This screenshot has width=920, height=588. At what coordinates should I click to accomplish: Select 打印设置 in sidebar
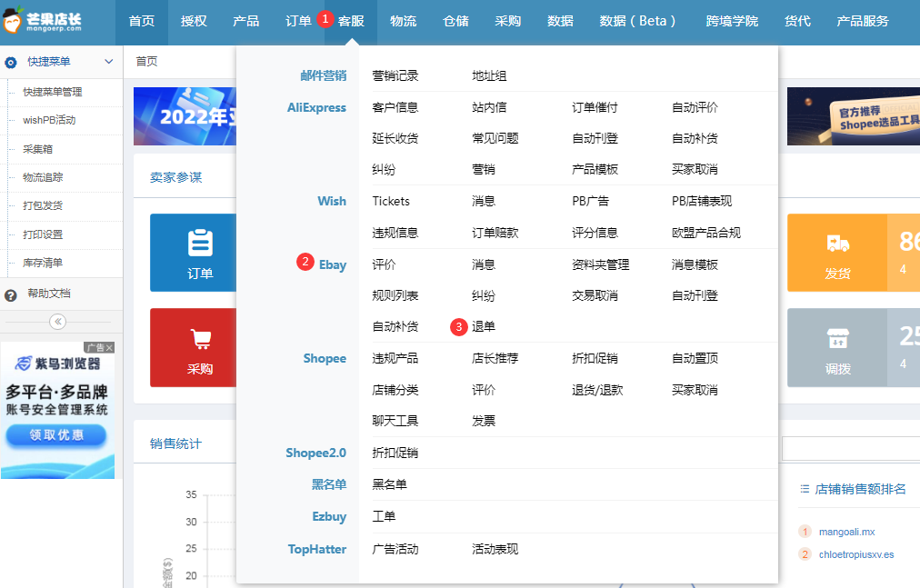(43, 234)
